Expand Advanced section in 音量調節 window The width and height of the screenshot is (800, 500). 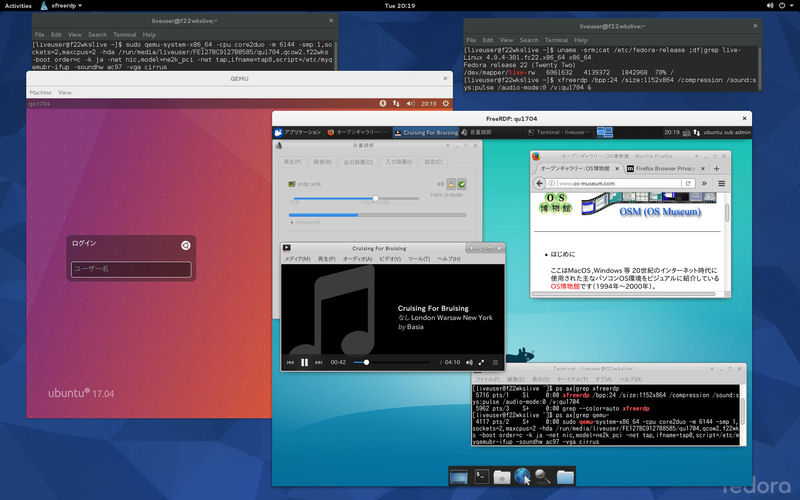click(x=305, y=222)
